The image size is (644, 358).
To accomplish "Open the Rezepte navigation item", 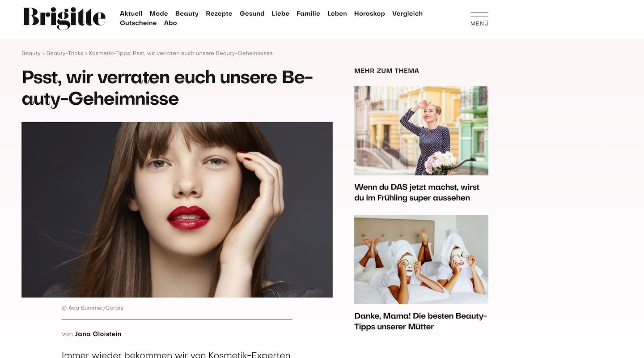I will pyautogui.click(x=219, y=13).
